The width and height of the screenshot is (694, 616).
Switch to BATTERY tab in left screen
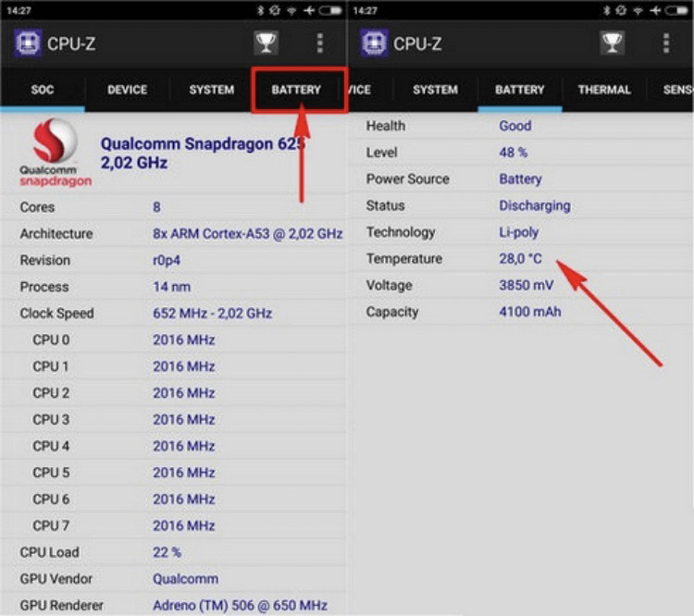296,90
